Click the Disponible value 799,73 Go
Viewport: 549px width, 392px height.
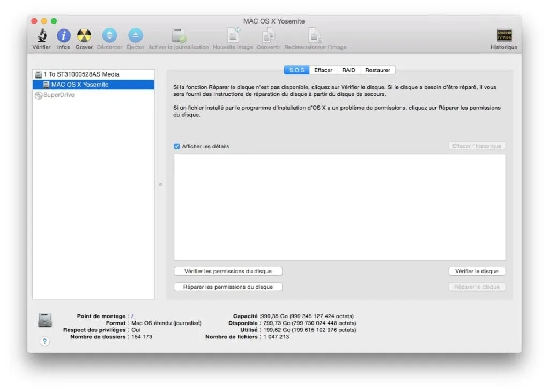click(x=310, y=323)
